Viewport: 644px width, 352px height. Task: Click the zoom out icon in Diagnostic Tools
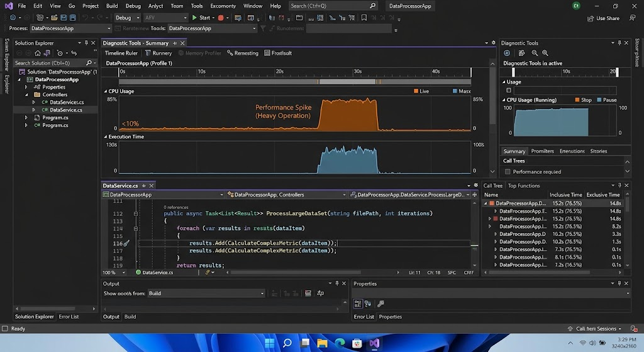point(535,53)
